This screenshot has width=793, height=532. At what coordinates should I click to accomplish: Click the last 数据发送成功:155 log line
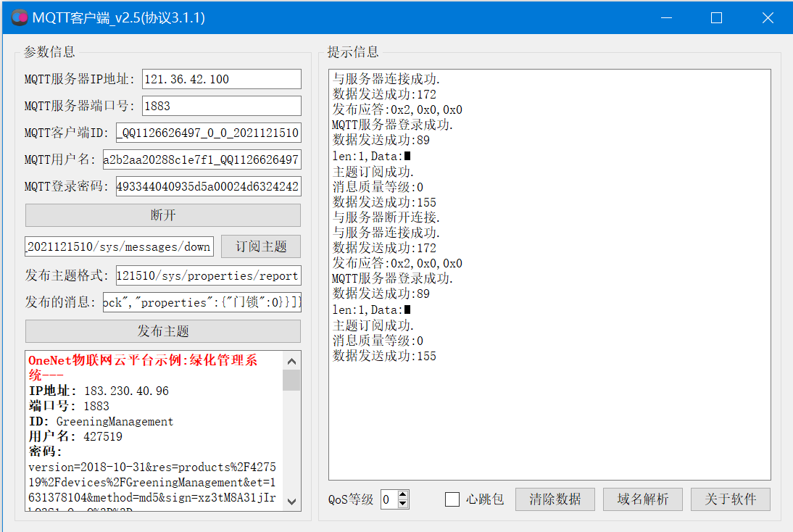pos(384,356)
